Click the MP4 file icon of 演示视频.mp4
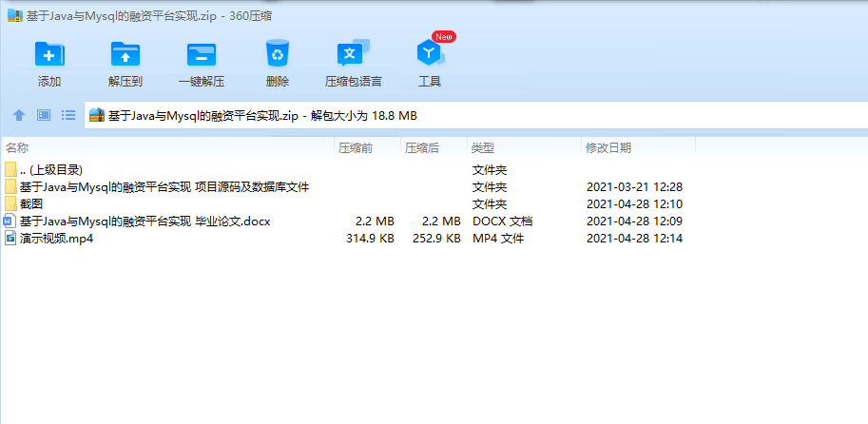The image size is (868, 424). [x=10, y=239]
